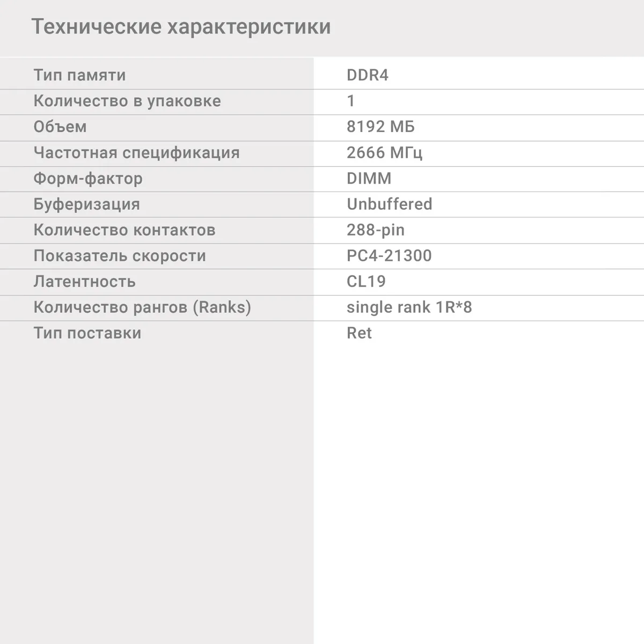The width and height of the screenshot is (644, 644).
Task: Click the "Форм-фактор" row label
Action: (88, 178)
